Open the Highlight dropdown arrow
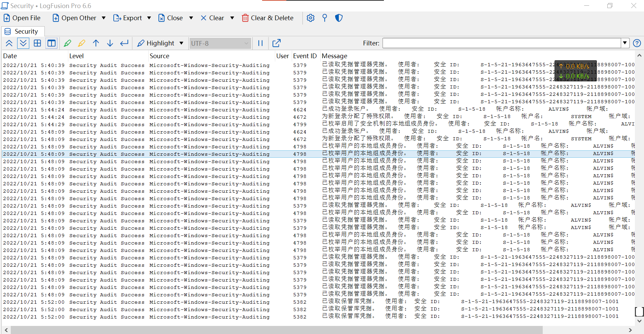Viewport: 644px width, 334px height. [181, 43]
